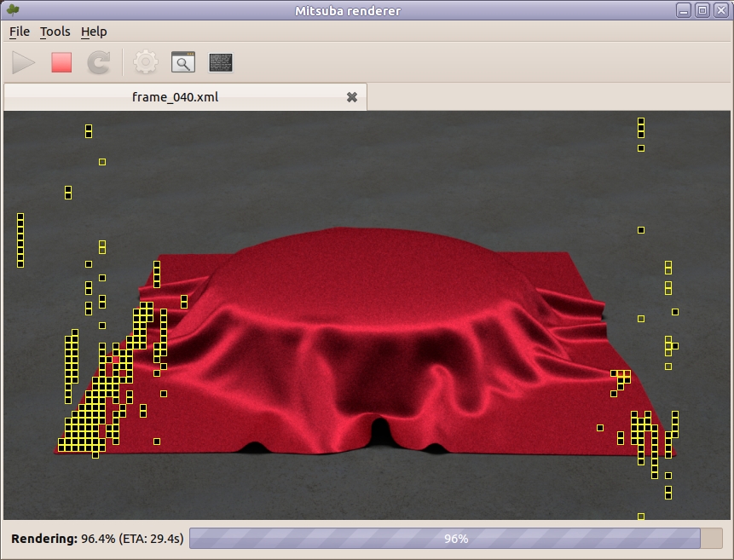The height and width of the screenshot is (560, 734).
Task: Open the File menu
Action: pos(19,32)
